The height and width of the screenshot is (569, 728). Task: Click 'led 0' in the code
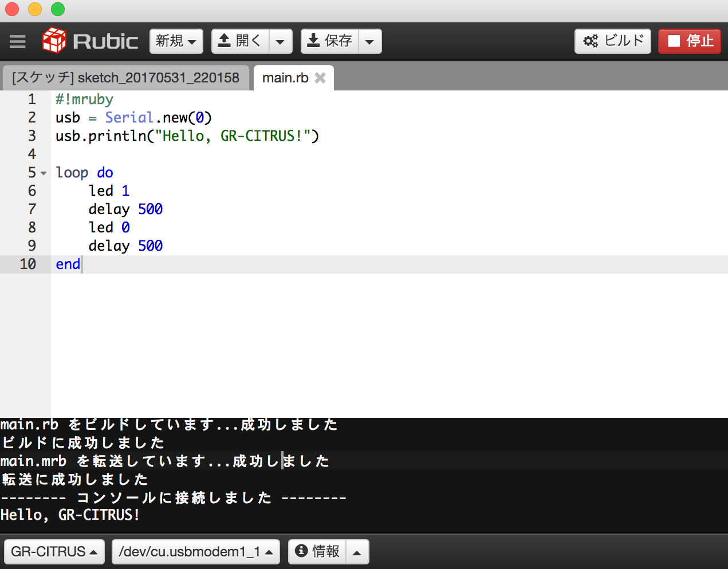click(109, 227)
